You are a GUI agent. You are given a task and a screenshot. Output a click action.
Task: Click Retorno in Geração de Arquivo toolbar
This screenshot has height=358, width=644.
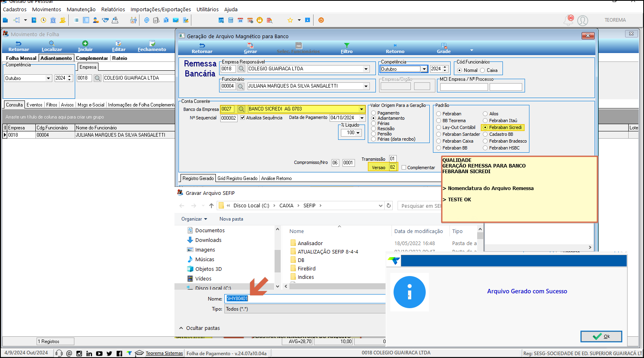395,49
